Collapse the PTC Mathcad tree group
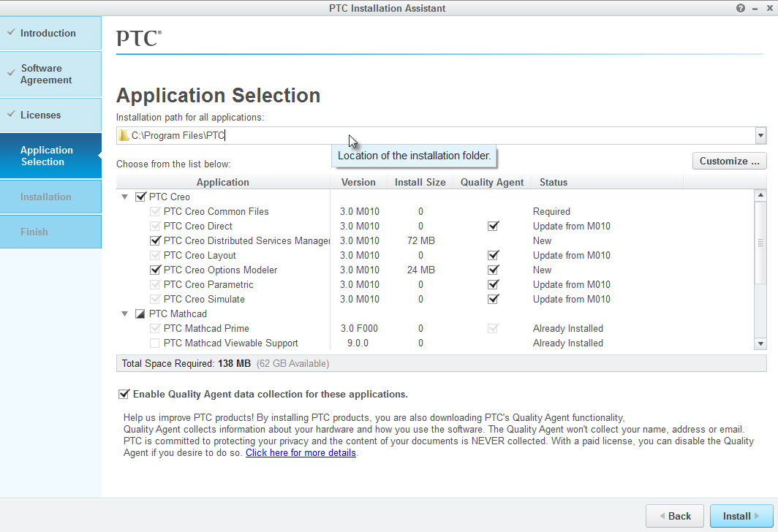Viewport: 778px width, 532px height. [125, 313]
